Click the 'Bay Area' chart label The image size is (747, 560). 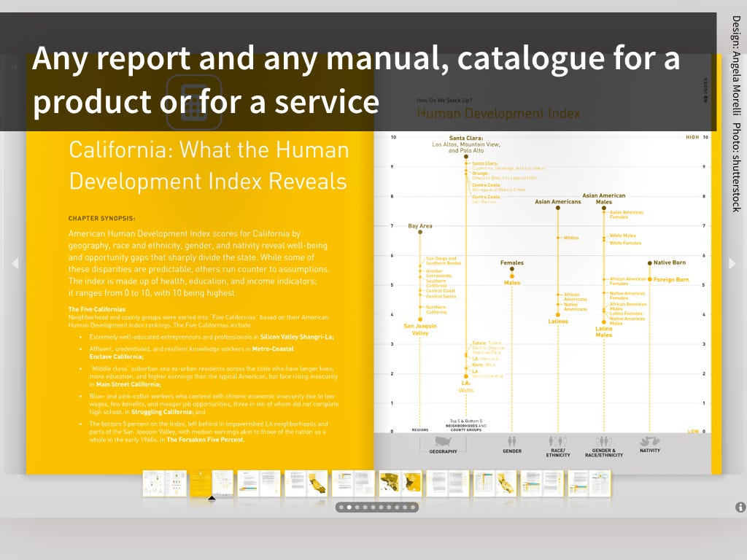[419, 226]
